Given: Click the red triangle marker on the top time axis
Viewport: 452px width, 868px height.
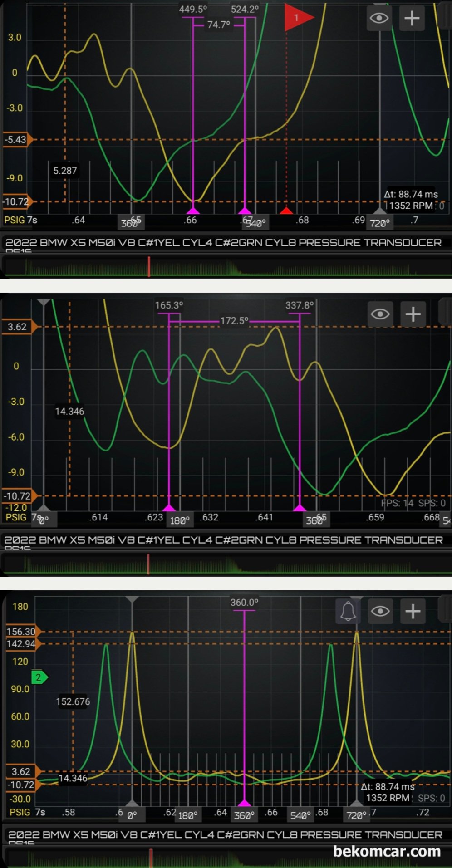Looking at the screenshot, I should (286, 211).
